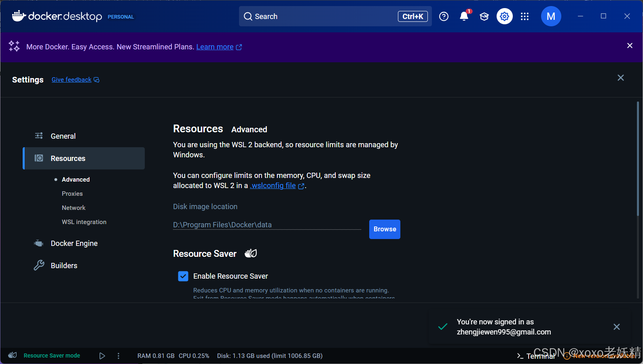This screenshot has height=364, width=643.
Task: Open the General settings section
Action: coord(84,136)
